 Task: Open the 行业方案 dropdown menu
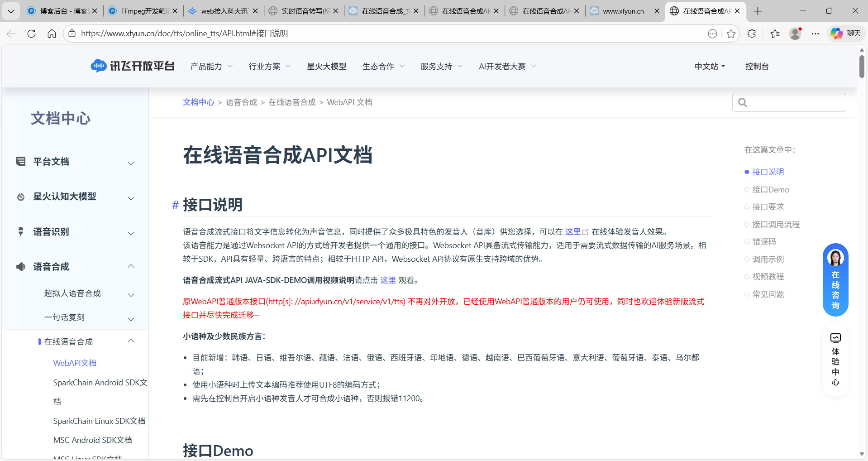(x=270, y=66)
